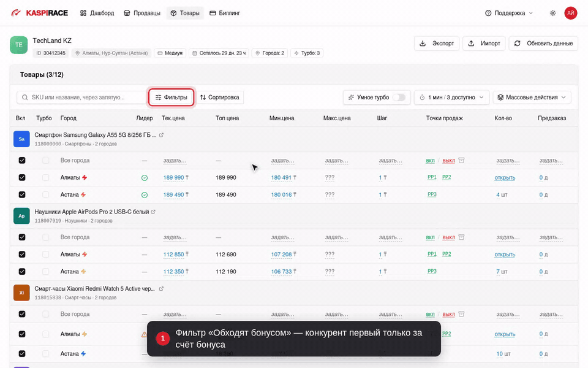
Task: Open the '1 мин / 3 доступно' dropdown
Action: (451, 98)
